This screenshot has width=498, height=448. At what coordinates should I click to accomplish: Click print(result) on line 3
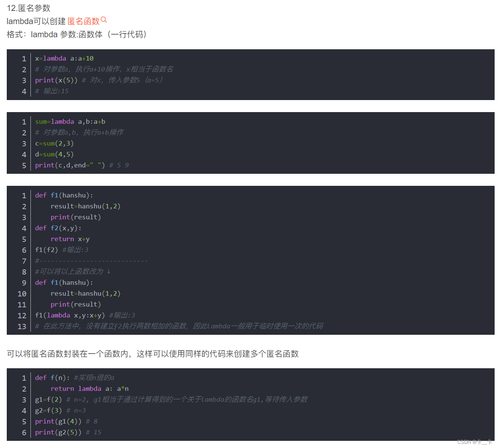pos(76,217)
